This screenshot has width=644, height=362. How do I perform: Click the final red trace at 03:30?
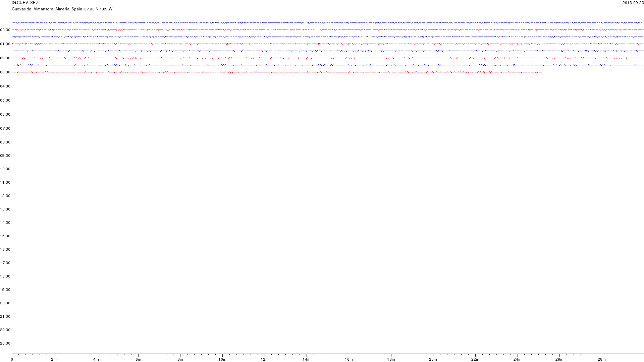pyautogui.click(x=277, y=72)
